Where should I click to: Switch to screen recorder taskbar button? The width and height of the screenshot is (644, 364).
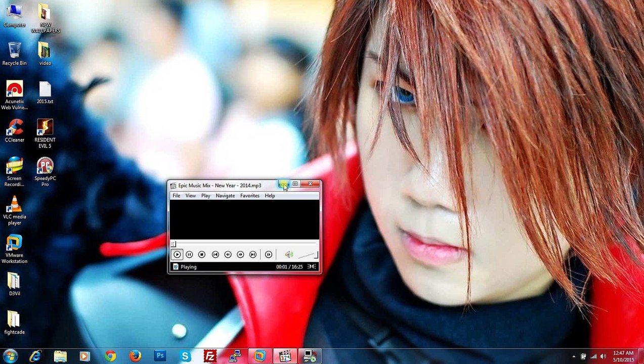pyautogui.click(x=310, y=356)
